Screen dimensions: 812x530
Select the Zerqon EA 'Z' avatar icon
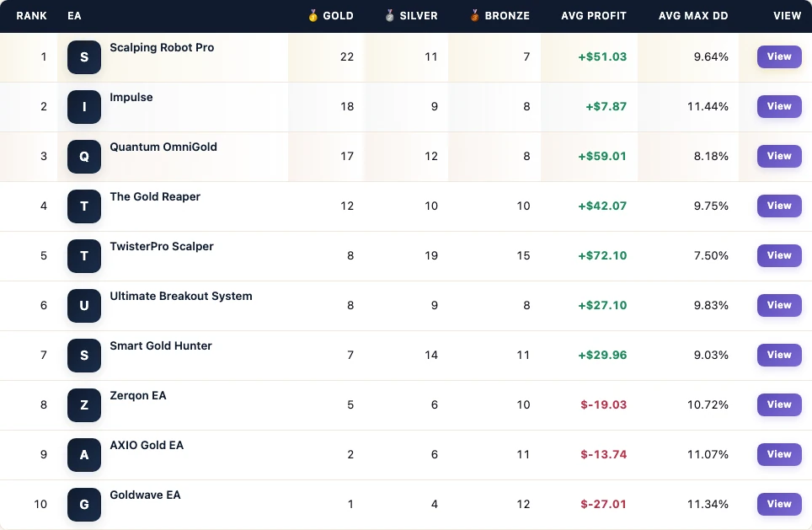click(x=84, y=405)
